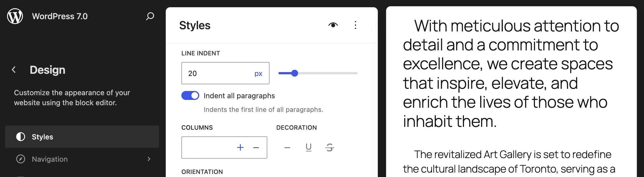Screen dimensions: 644x177
Task: Open the Styles options via the three-dot icon
Action: click(355, 25)
